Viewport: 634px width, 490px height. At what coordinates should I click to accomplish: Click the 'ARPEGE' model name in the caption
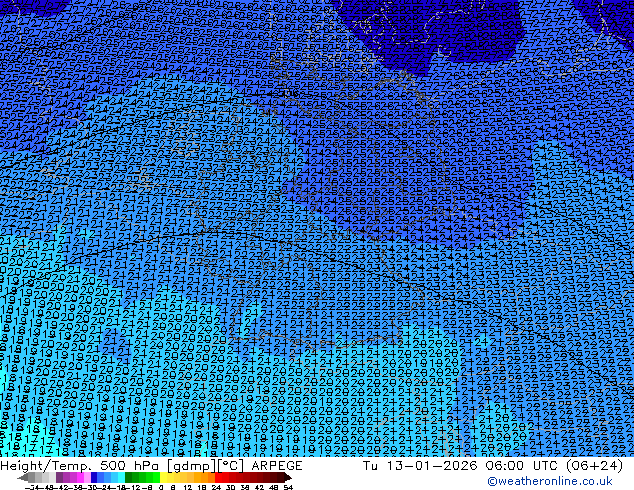coord(277,465)
